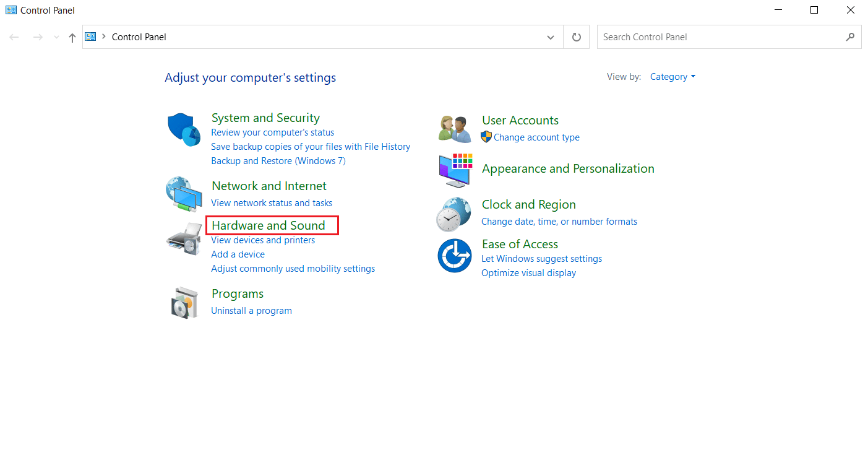Click the Control Panel breadcrumb in address bar

(x=139, y=37)
